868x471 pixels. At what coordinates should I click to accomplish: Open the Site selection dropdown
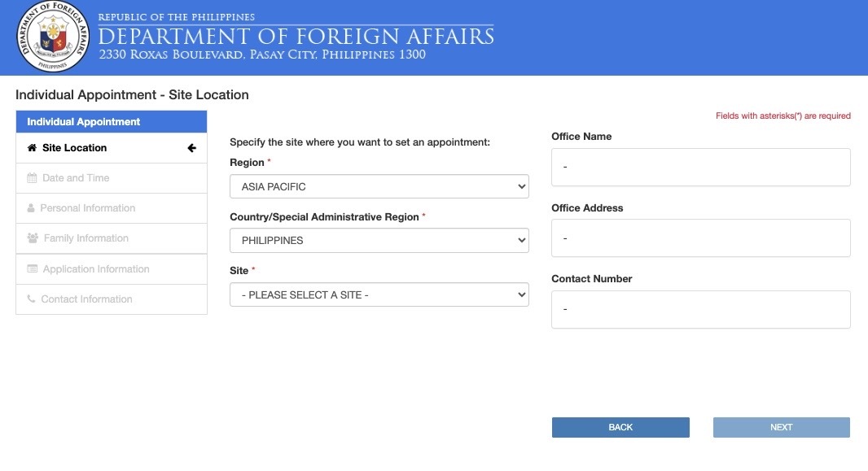point(379,294)
